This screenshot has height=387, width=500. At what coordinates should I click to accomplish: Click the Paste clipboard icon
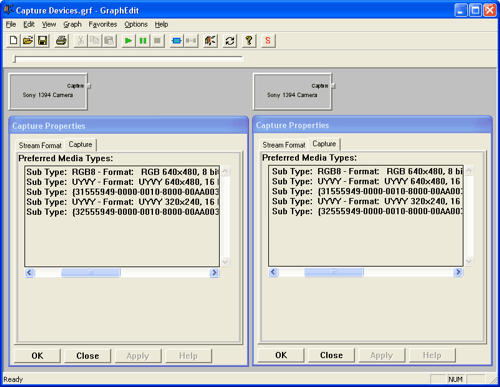tap(109, 41)
